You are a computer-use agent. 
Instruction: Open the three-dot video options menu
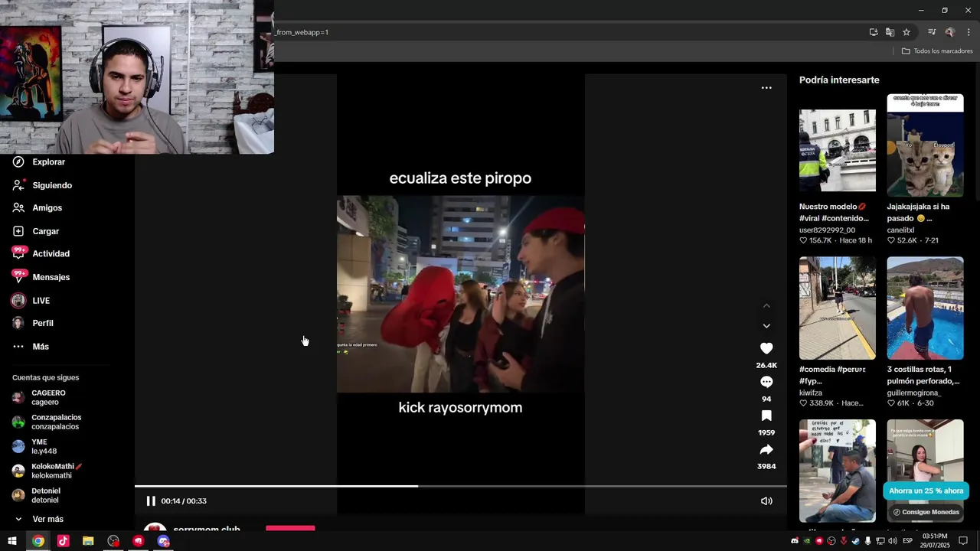[766, 88]
